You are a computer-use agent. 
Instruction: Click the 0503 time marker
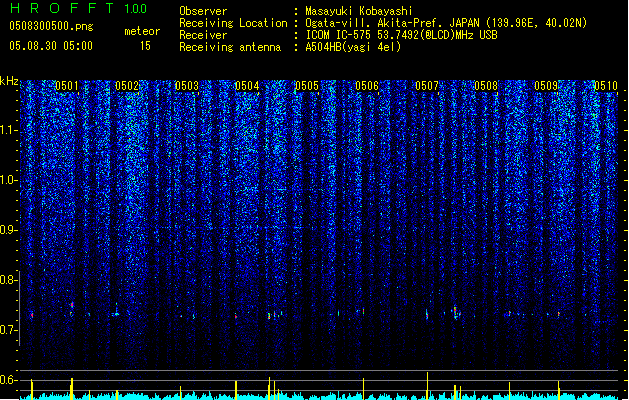coord(187,86)
